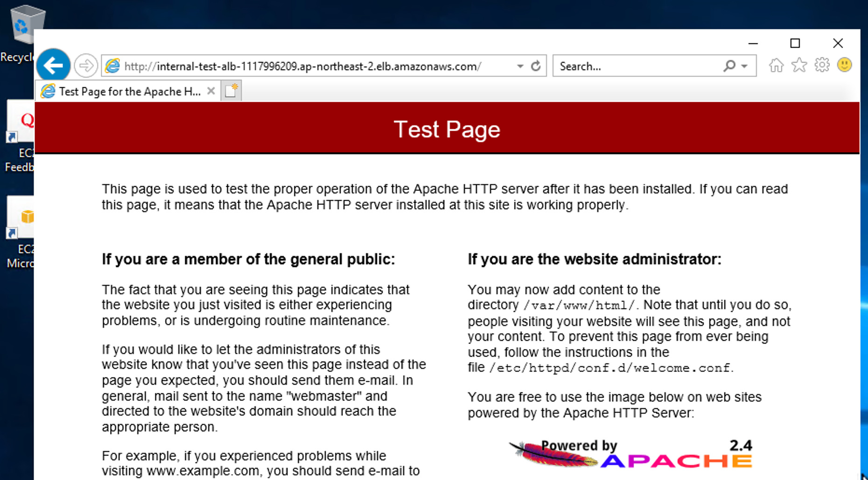The width and height of the screenshot is (868, 480).
Task: Open the Home page icon
Action: click(776, 65)
